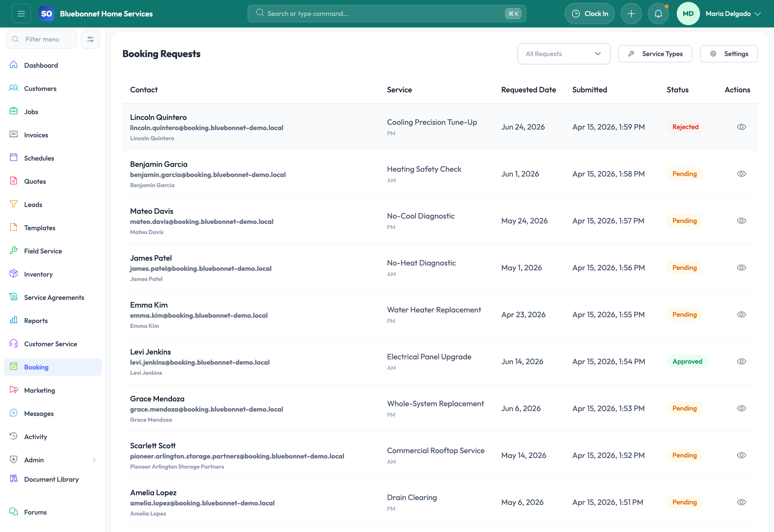Viewport: 774px width, 532px height.
Task: View James Patel's request via eye icon
Action: (741, 268)
